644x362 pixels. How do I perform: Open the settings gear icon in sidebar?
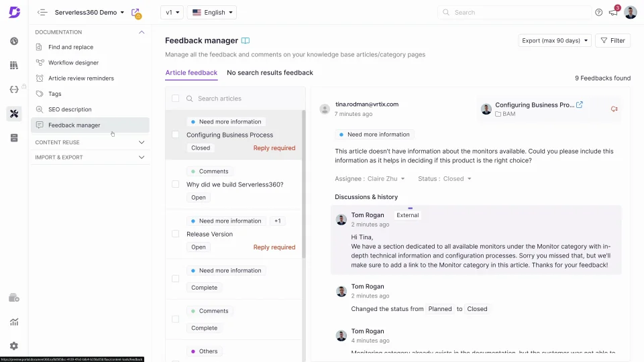(14, 346)
